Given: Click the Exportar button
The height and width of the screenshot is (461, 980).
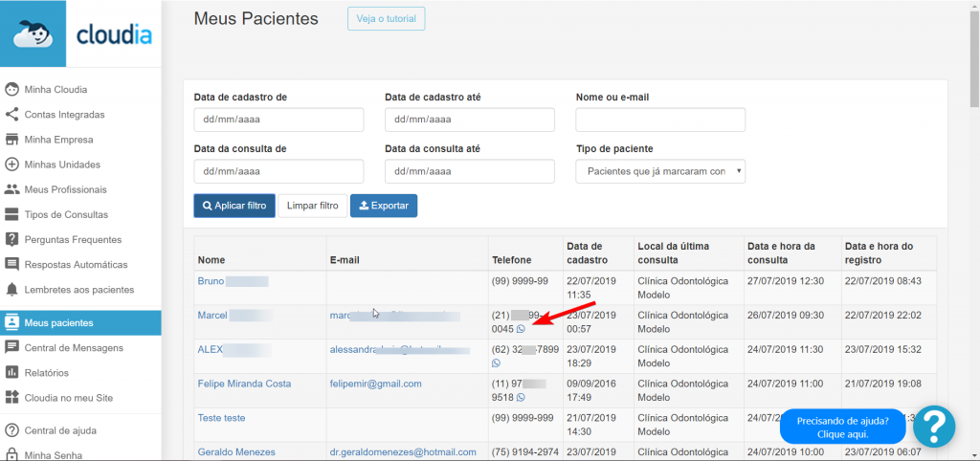Looking at the screenshot, I should point(384,206).
